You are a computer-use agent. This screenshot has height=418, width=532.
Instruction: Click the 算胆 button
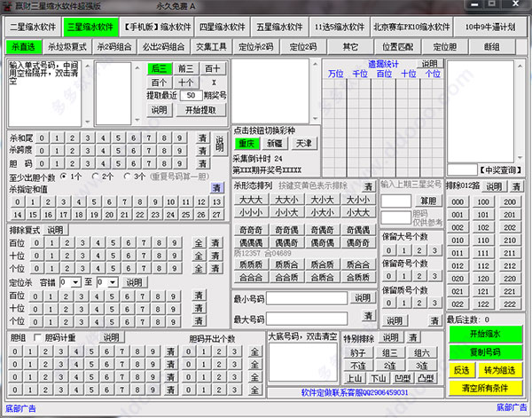(428, 201)
